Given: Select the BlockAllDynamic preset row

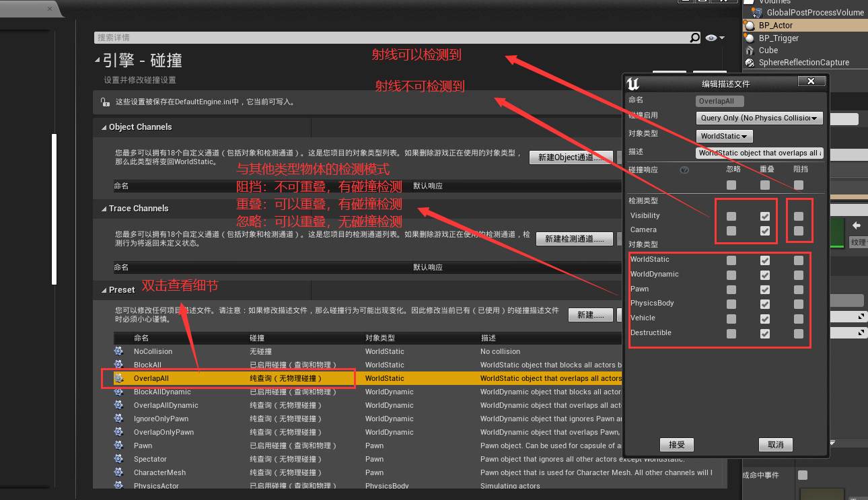Looking at the screenshot, I should [x=161, y=392].
